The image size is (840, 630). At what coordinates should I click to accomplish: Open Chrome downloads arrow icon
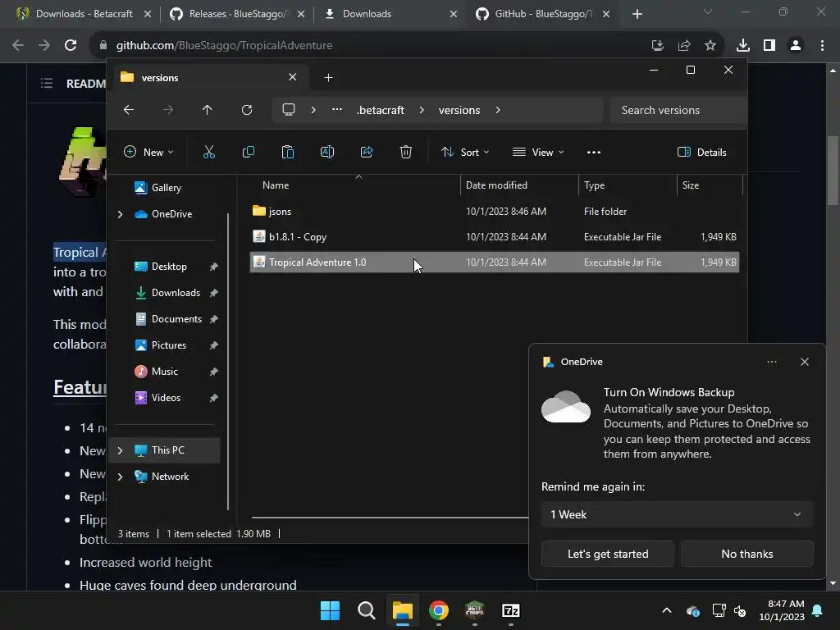pos(743,45)
